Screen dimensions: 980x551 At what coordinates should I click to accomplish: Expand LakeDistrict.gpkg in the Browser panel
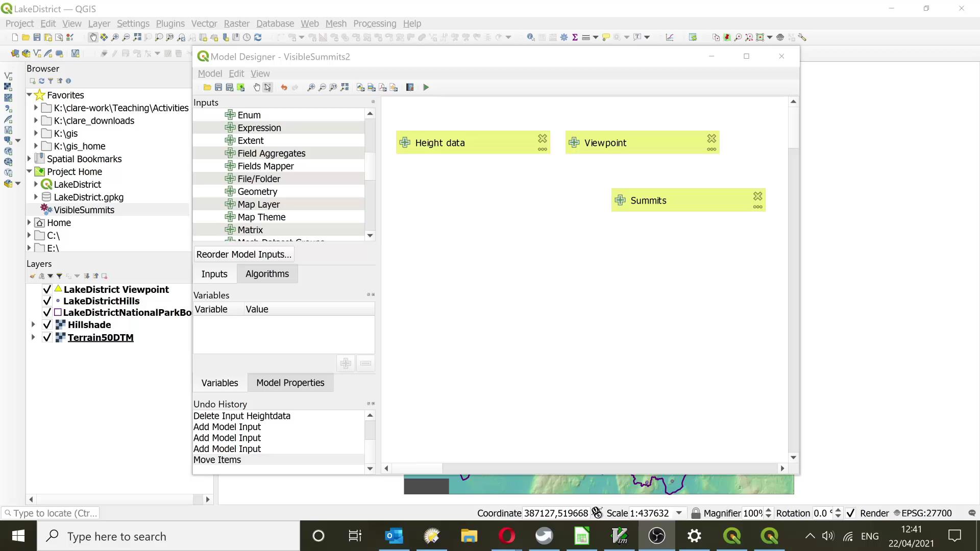tap(35, 197)
